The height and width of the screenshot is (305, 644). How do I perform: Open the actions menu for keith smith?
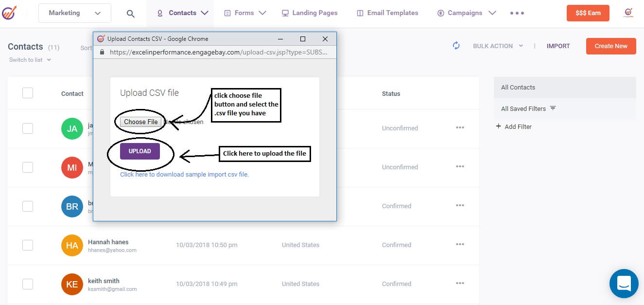(460, 283)
